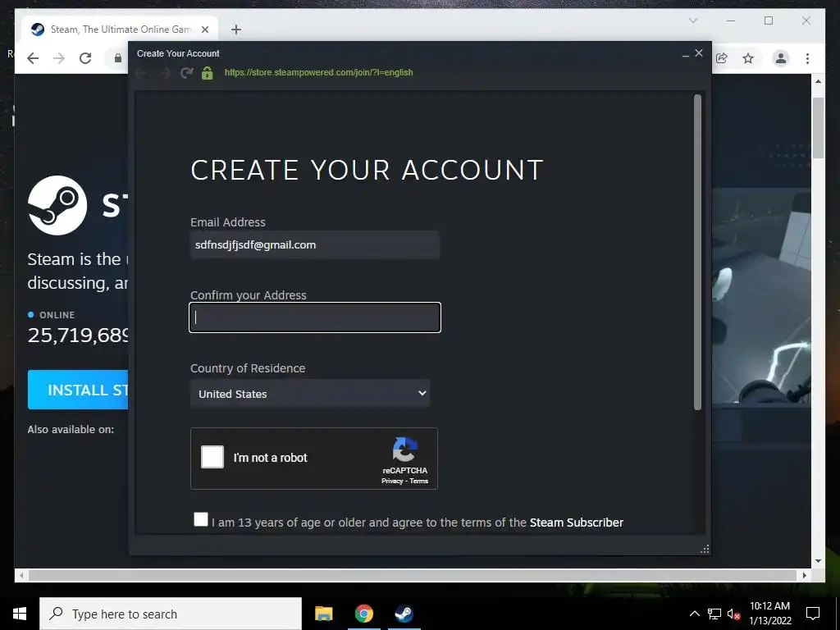Click the horizontal scroll left arrow
This screenshot has height=630, width=840.
tap(21, 575)
